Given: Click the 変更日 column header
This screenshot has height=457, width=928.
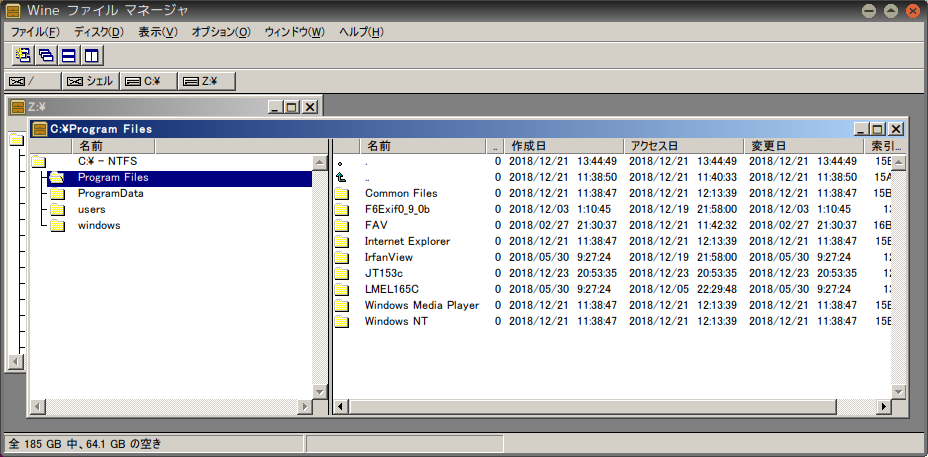Looking at the screenshot, I should 804,146.
